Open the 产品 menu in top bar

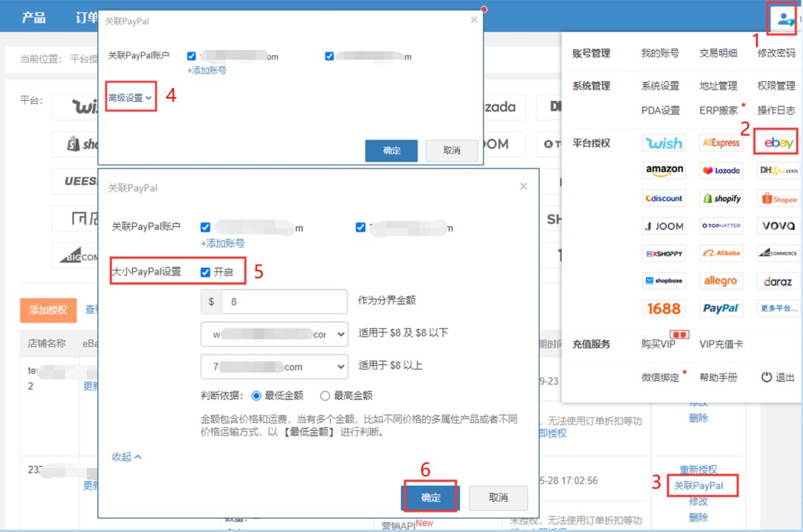tap(33, 18)
